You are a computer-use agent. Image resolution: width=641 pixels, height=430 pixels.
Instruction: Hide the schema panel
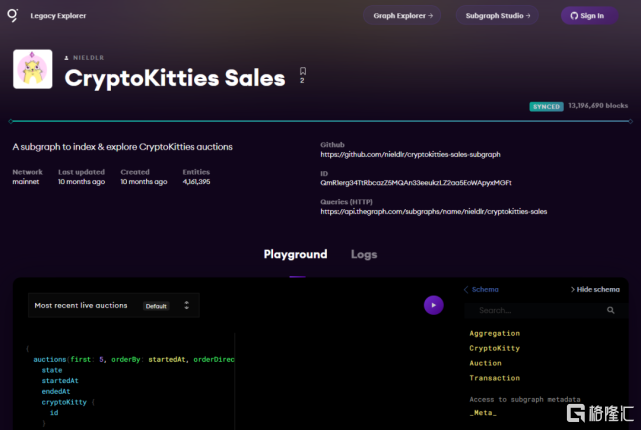point(598,289)
